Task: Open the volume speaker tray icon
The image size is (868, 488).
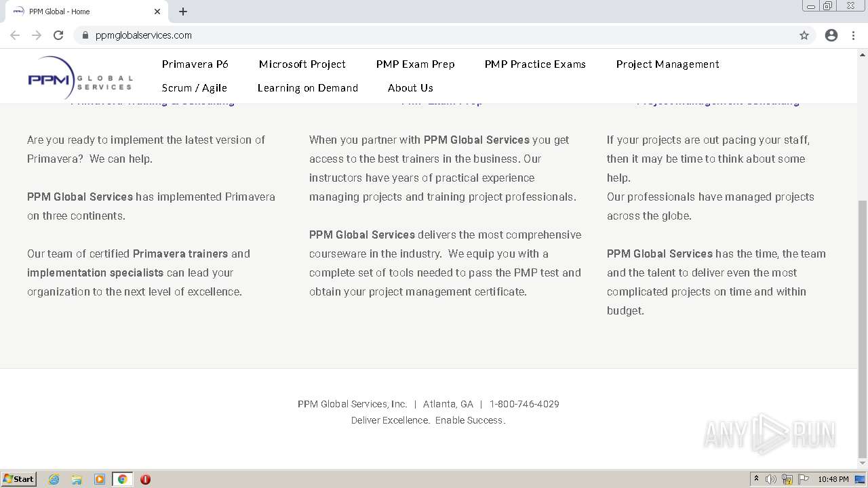Action: pos(771,479)
